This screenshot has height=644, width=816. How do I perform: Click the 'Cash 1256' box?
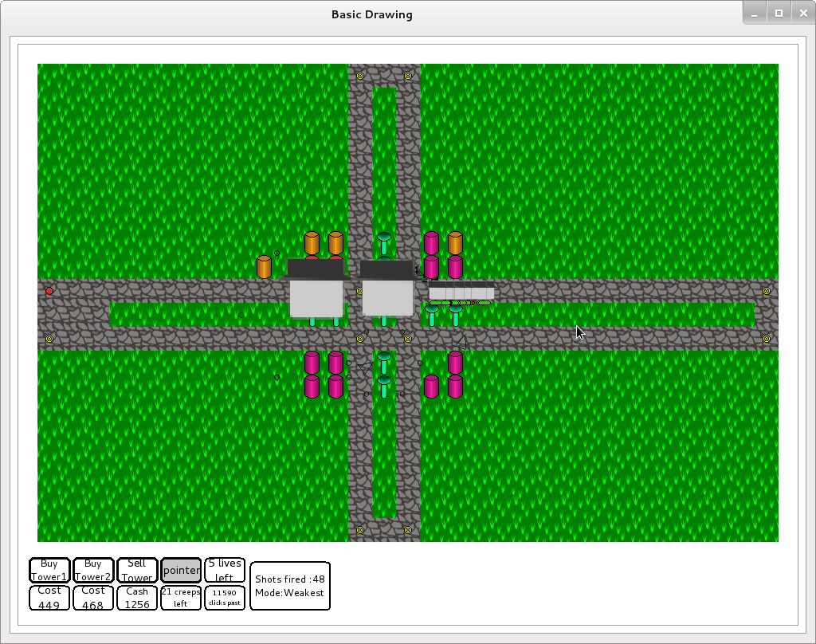click(x=137, y=598)
